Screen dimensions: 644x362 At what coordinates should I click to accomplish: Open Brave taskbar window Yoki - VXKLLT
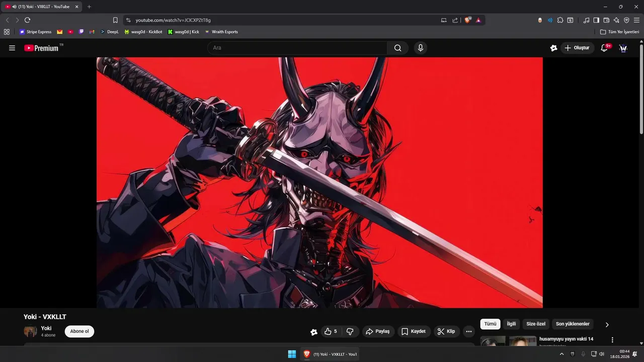point(330,354)
